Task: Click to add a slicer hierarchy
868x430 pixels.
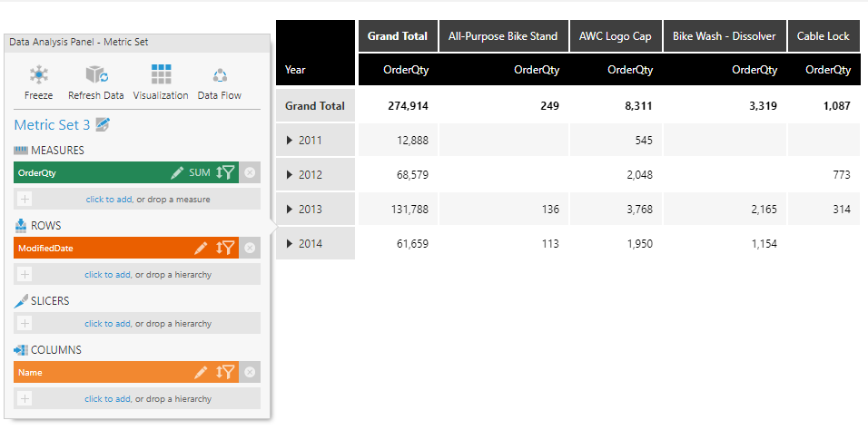Action: [x=108, y=323]
